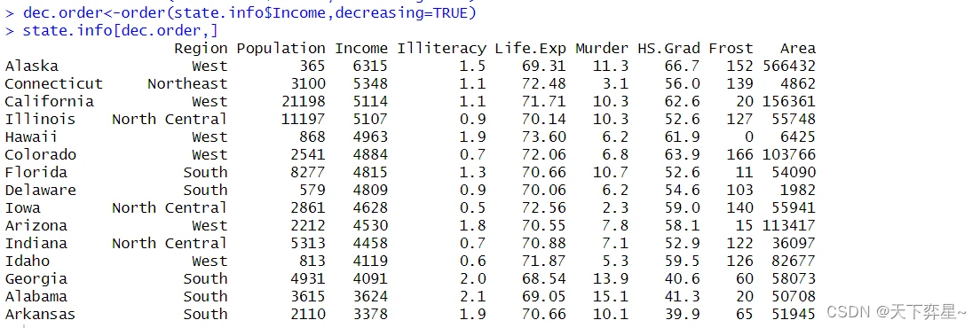The image size is (980, 328).
Task: Click the Income column header
Action: [361, 49]
